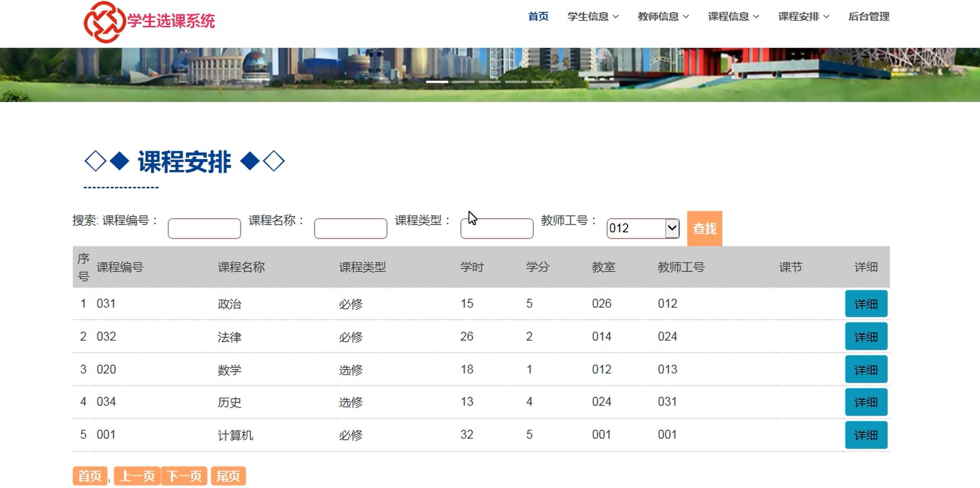This screenshot has width=980, height=488.
Task: Focus the 课程名称 search field
Action: click(351, 228)
